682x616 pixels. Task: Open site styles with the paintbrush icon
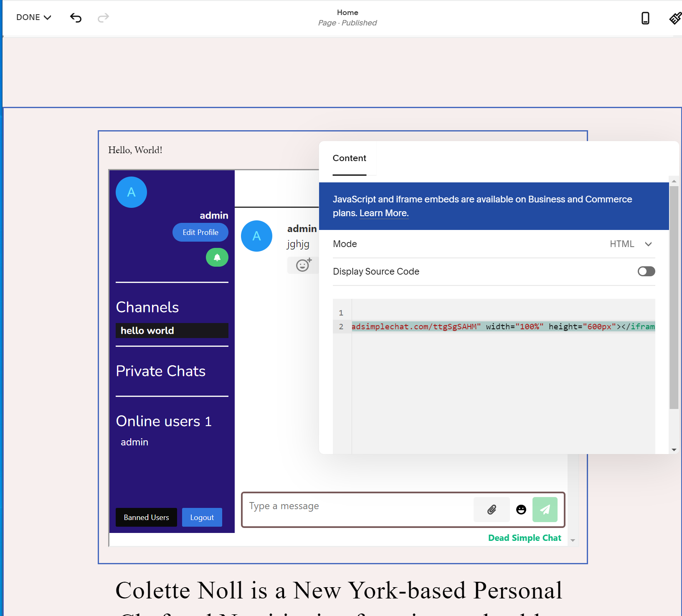pyautogui.click(x=675, y=18)
